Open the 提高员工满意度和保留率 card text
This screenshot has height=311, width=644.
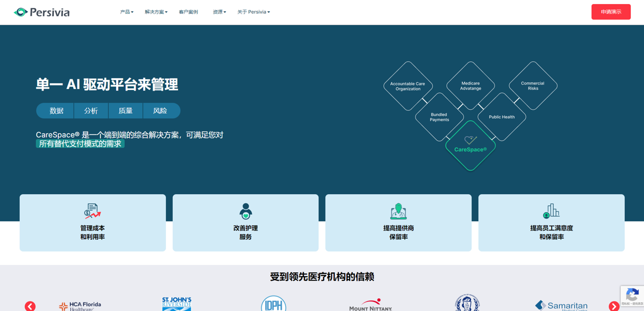(551, 232)
